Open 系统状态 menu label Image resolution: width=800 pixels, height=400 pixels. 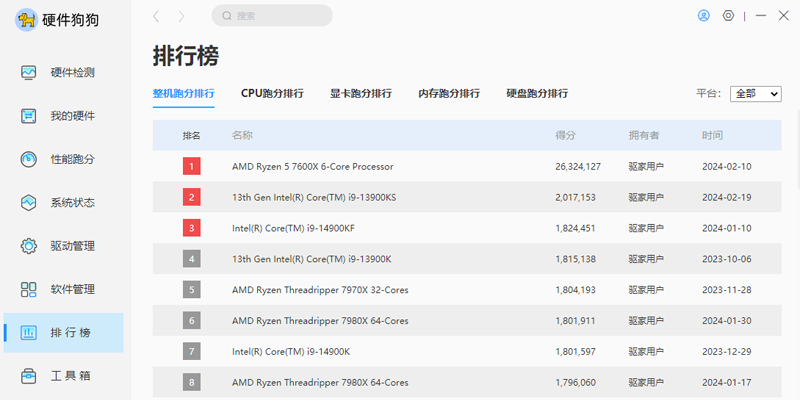72,203
